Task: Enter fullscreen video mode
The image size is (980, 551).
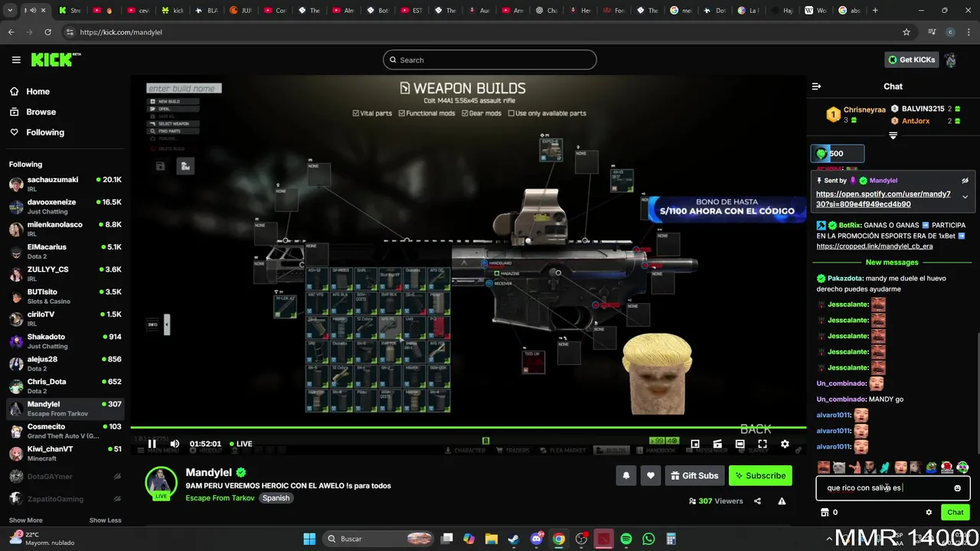Action: 763,444
